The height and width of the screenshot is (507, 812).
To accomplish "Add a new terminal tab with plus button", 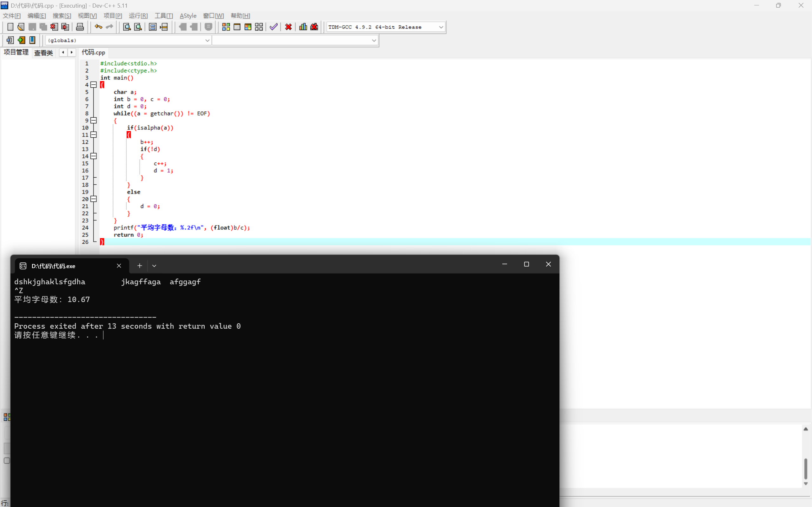I will 140,266.
